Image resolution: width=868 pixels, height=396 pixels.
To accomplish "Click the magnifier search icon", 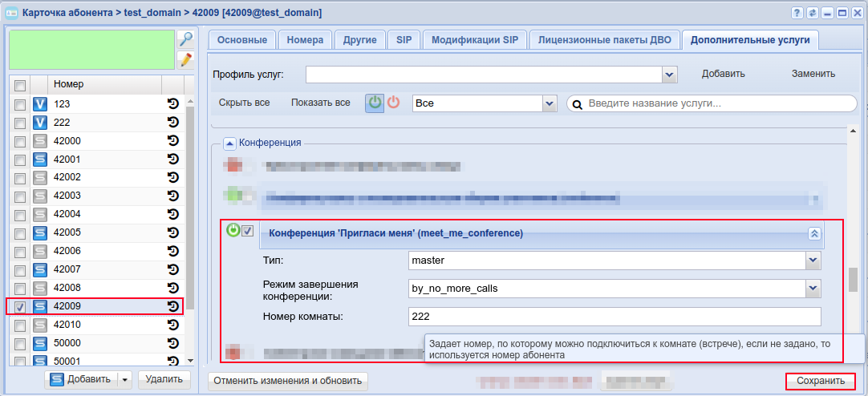I will click(x=185, y=38).
